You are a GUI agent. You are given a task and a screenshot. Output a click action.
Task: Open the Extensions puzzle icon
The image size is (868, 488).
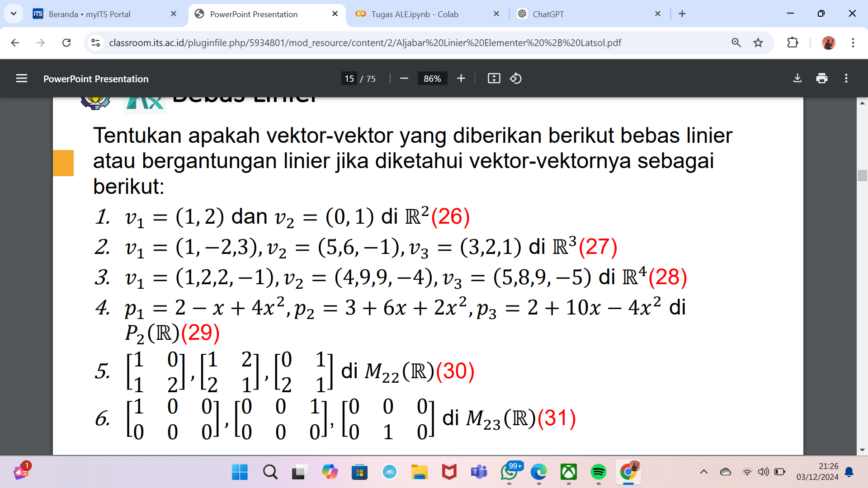(x=793, y=42)
